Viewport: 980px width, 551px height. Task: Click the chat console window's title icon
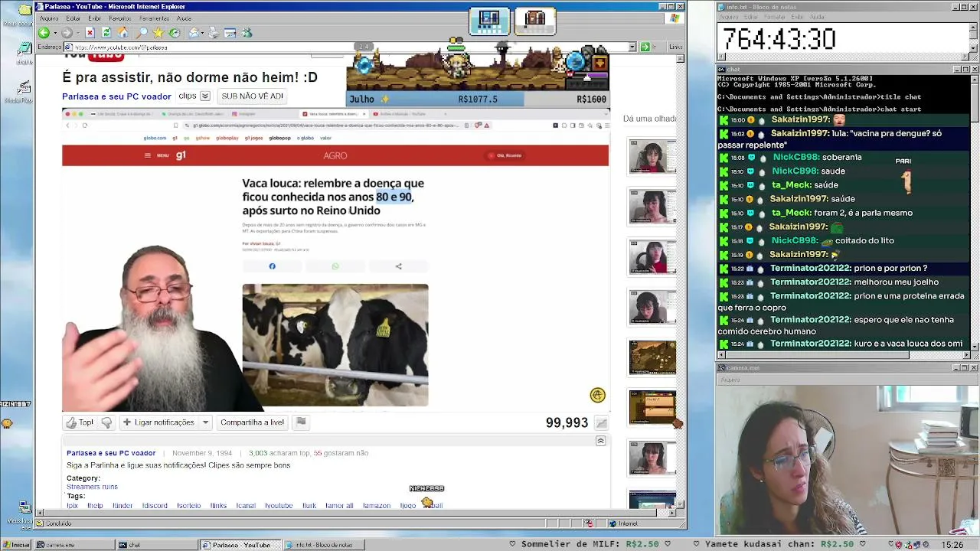[722, 70]
